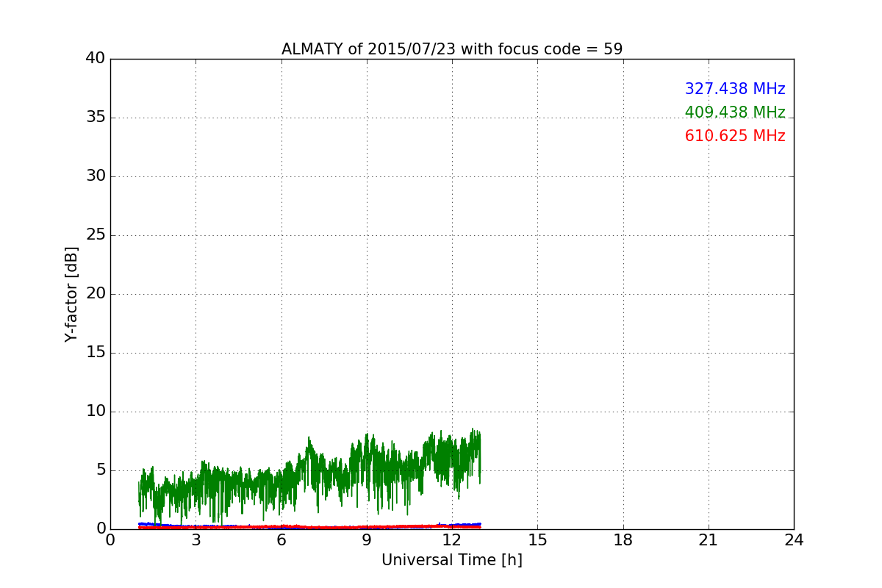Viewport: 882px width, 588px height.
Task: Click the y-axis tick label 35
Action: tap(96, 118)
